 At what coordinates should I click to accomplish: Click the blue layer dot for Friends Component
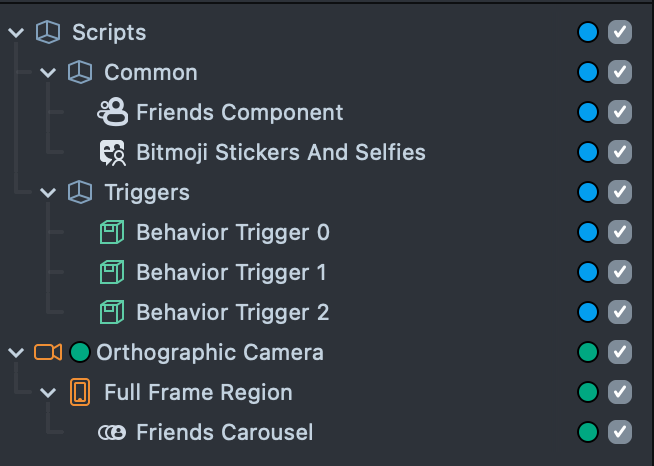pos(588,112)
